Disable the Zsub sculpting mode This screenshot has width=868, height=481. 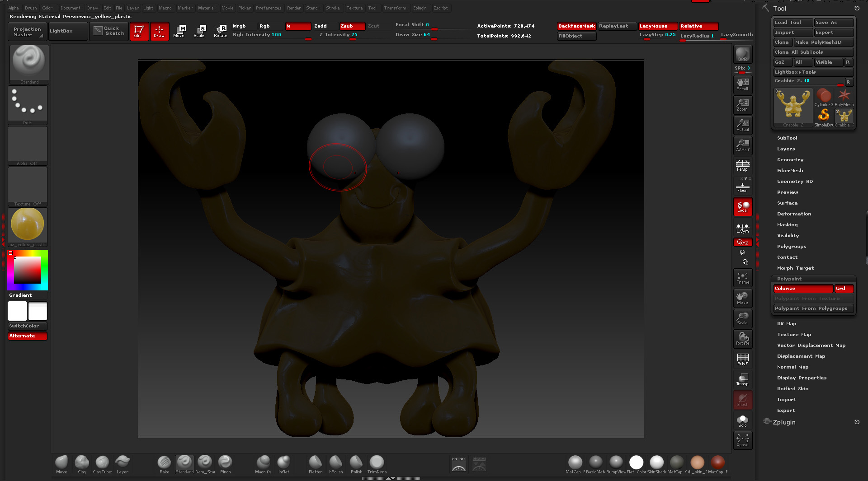tap(352, 26)
